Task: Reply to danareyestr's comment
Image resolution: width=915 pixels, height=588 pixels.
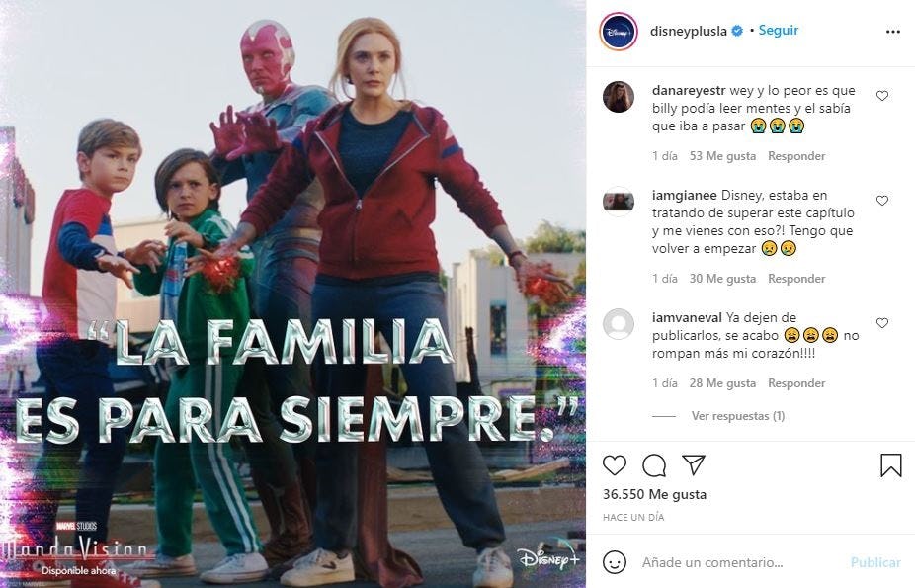Action: tap(796, 156)
